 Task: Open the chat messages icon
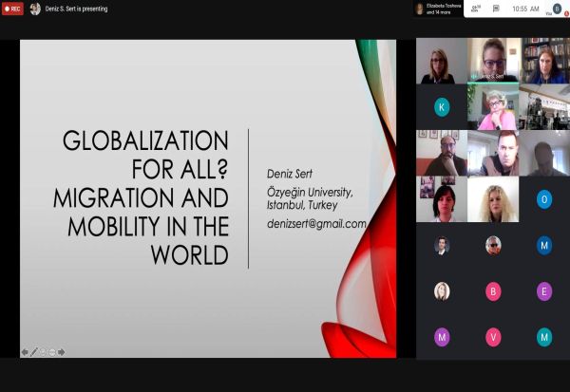coord(497,9)
